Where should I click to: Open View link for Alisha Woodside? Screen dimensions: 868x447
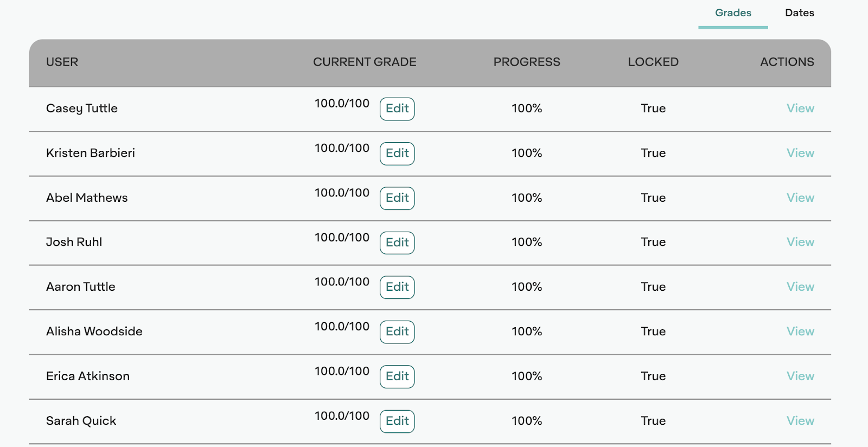(800, 331)
